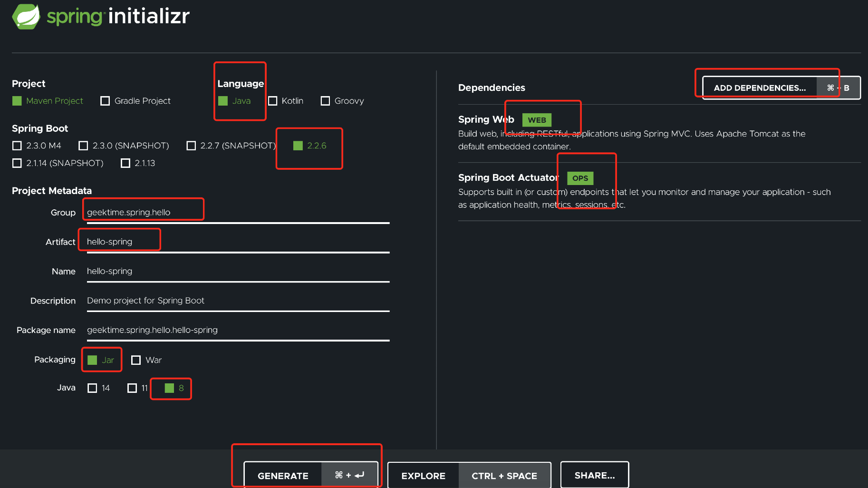Image resolution: width=868 pixels, height=488 pixels.
Task: Select Java version 8
Action: pos(174,388)
